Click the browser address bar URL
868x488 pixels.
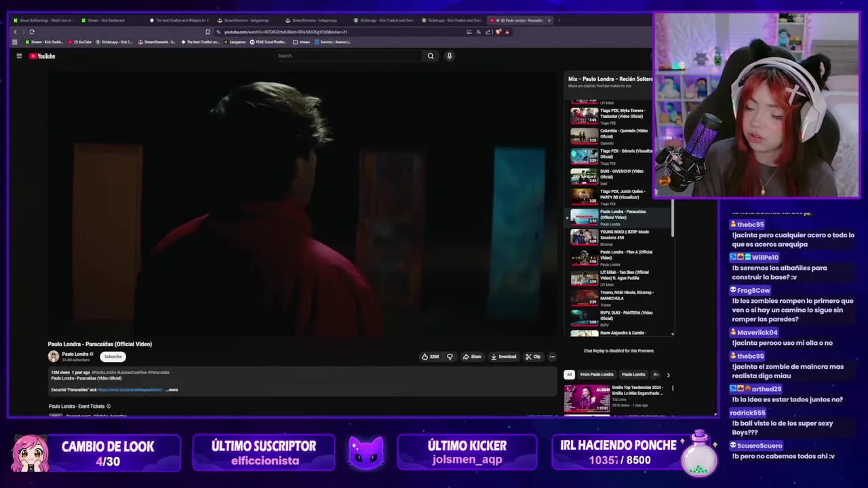(285, 32)
